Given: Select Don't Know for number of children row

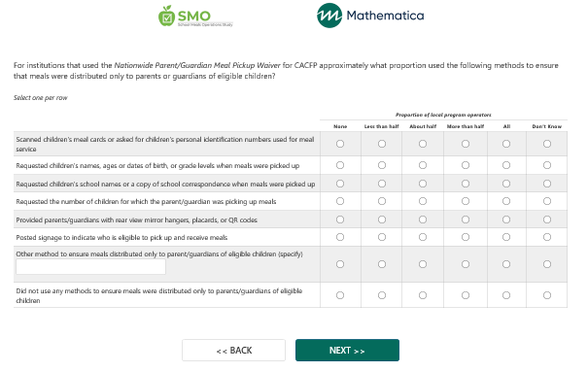Looking at the screenshot, I should coord(547,201).
